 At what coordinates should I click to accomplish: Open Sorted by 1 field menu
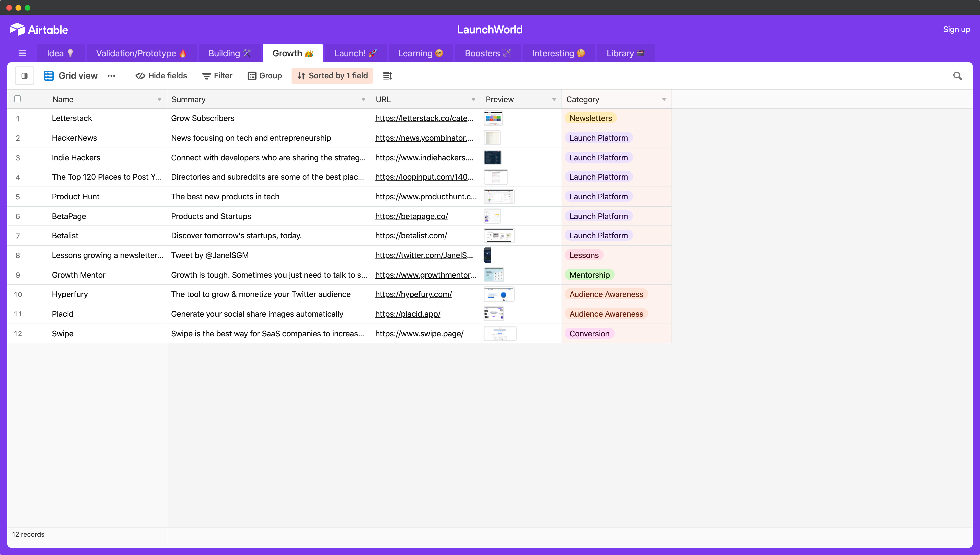click(x=332, y=76)
